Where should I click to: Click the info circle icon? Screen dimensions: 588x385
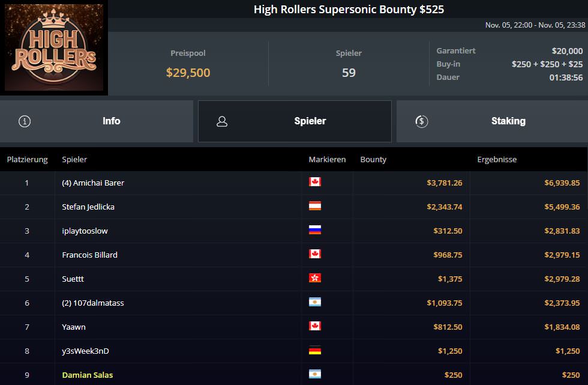click(25, 121)
